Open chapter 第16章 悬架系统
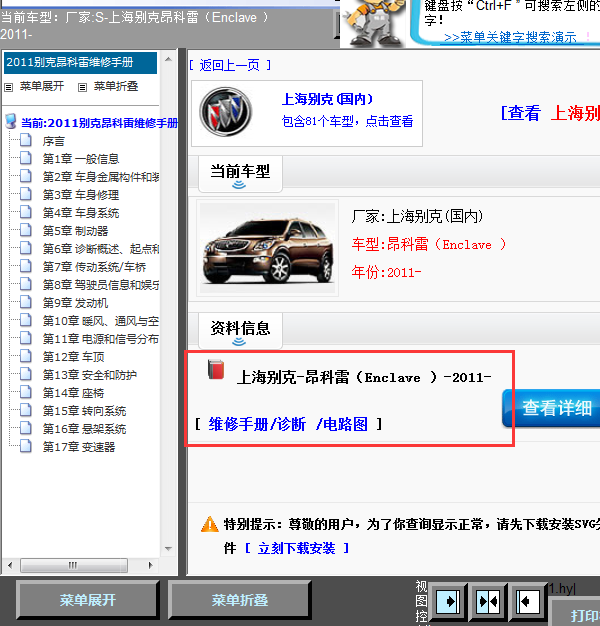600x626 pixels. (x=84, y=428)
